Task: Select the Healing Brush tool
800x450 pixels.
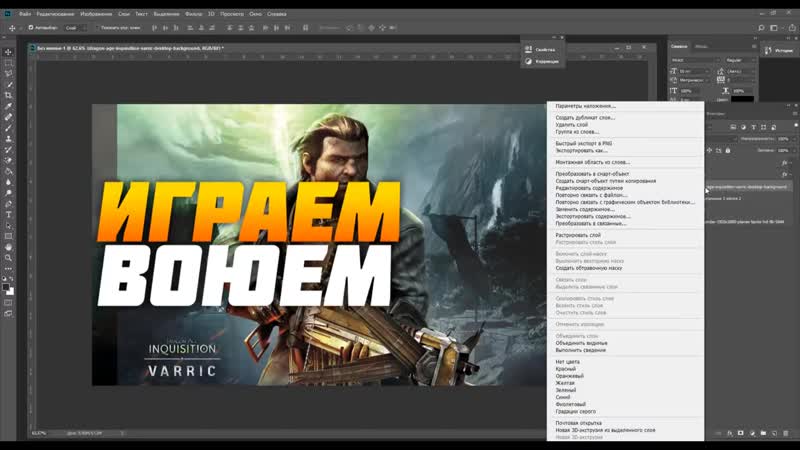Action: point(8,117)
